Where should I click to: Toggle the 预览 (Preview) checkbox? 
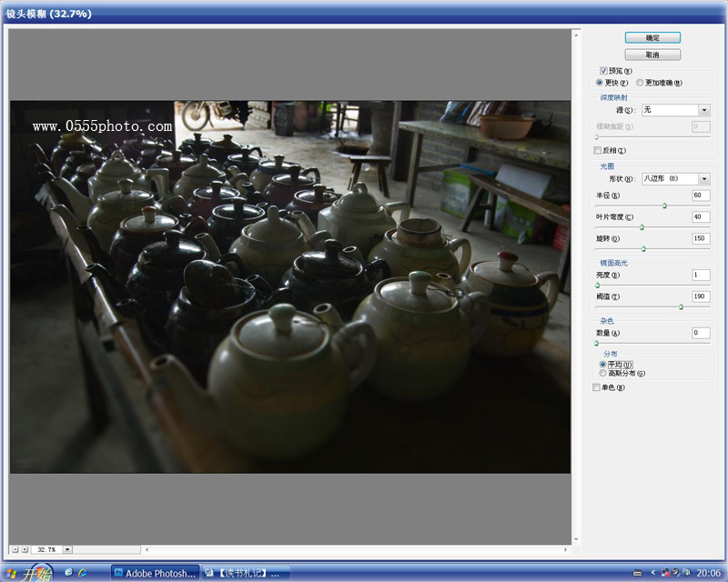pos(603,71)
